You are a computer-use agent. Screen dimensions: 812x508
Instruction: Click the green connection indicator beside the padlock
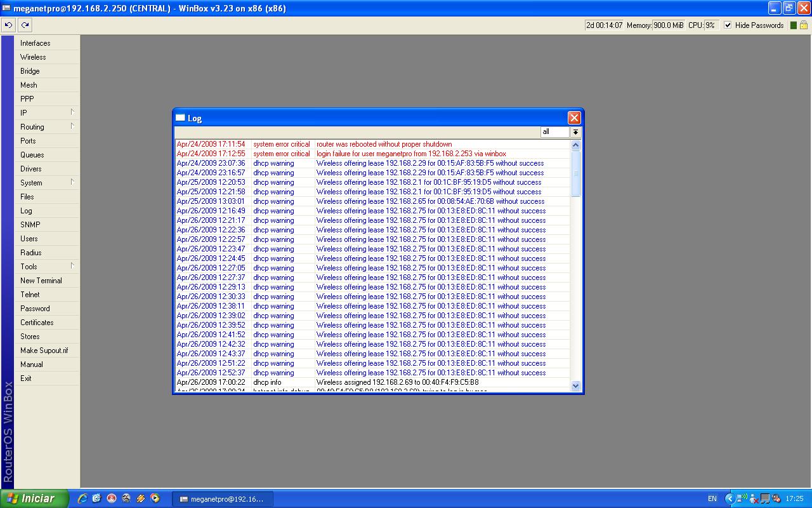[x=792, y=25]
